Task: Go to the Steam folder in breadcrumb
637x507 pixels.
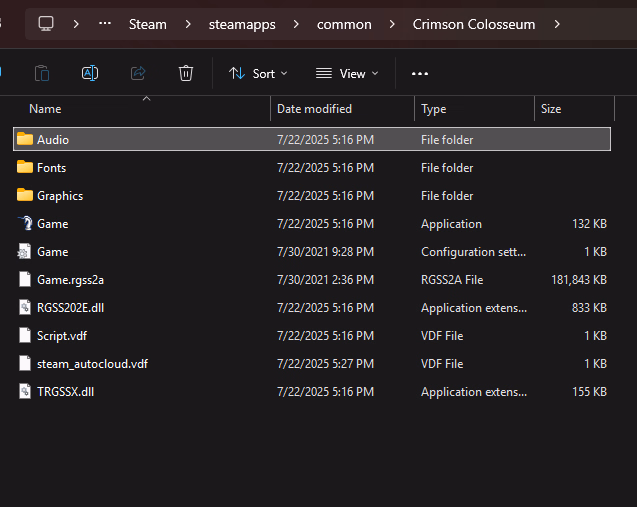Action: [147, 24]
